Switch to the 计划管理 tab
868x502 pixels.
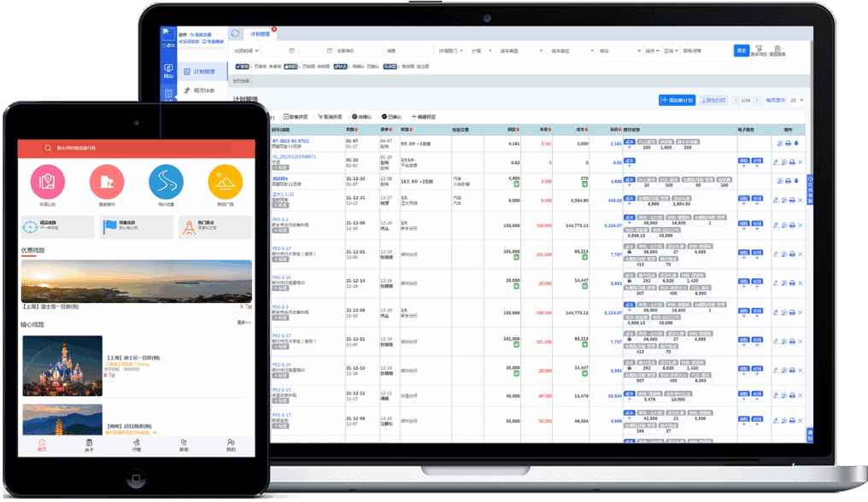[x=260, y=34]
